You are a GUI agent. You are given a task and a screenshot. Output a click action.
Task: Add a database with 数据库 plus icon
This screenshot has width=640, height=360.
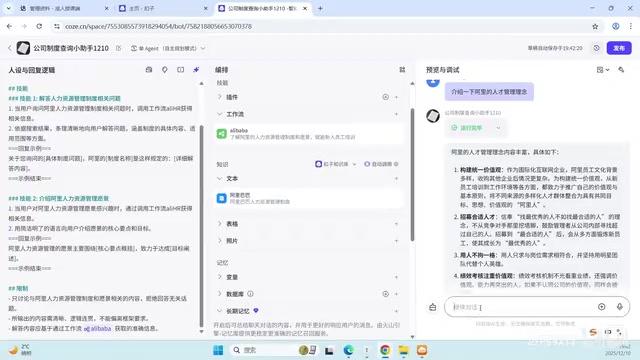click(396, 294)
